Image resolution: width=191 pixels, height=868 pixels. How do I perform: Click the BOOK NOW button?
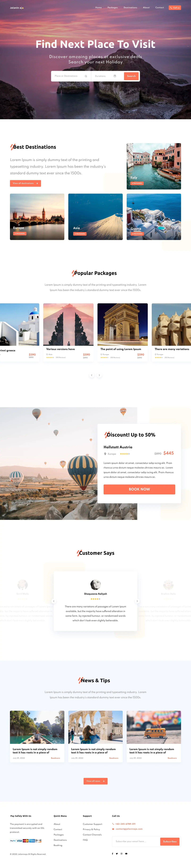pyautogui.click(x=139, y=489)
